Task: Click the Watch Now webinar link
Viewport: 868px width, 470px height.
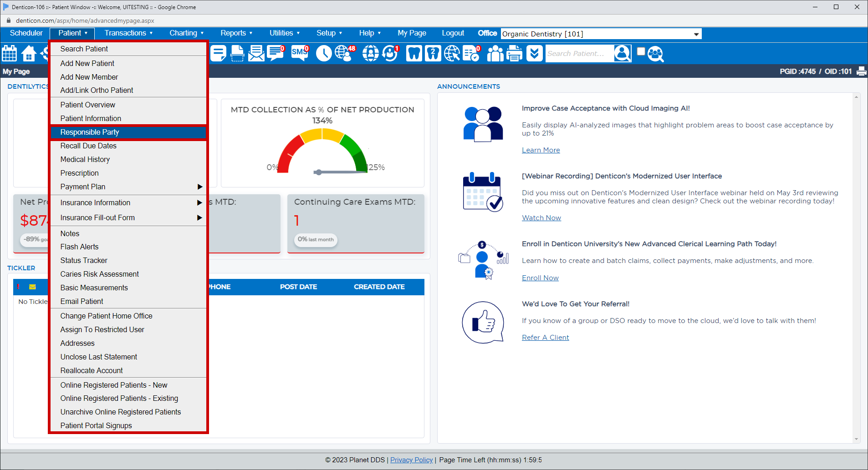Action: point(541,217)
